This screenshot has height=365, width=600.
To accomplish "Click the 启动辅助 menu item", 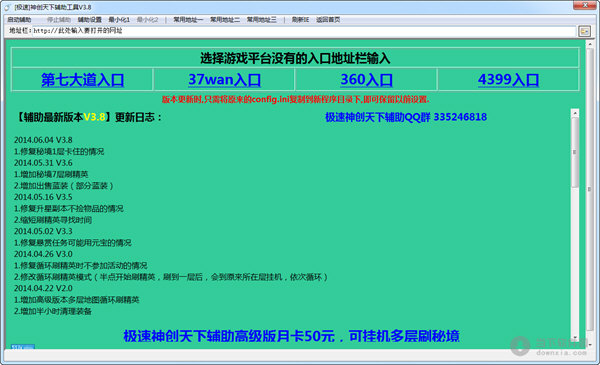I will point(20,20).
